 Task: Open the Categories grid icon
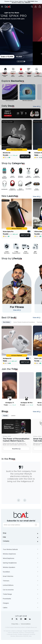point(13,69)
